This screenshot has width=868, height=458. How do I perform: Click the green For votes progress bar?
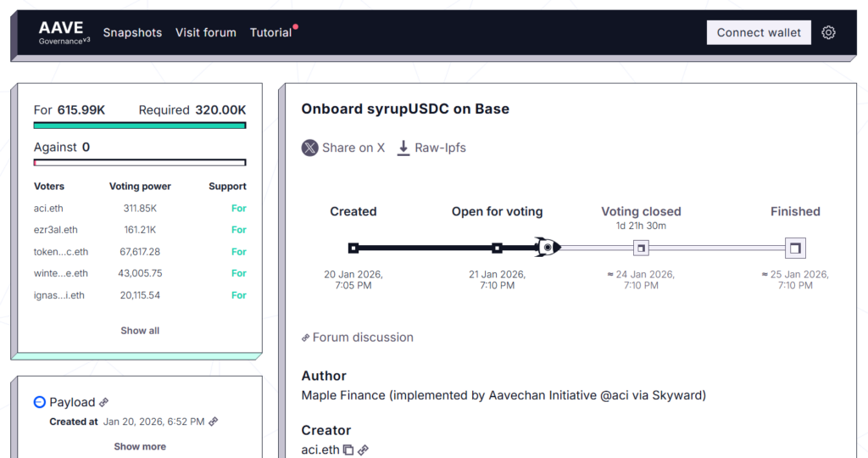point(140,126)
